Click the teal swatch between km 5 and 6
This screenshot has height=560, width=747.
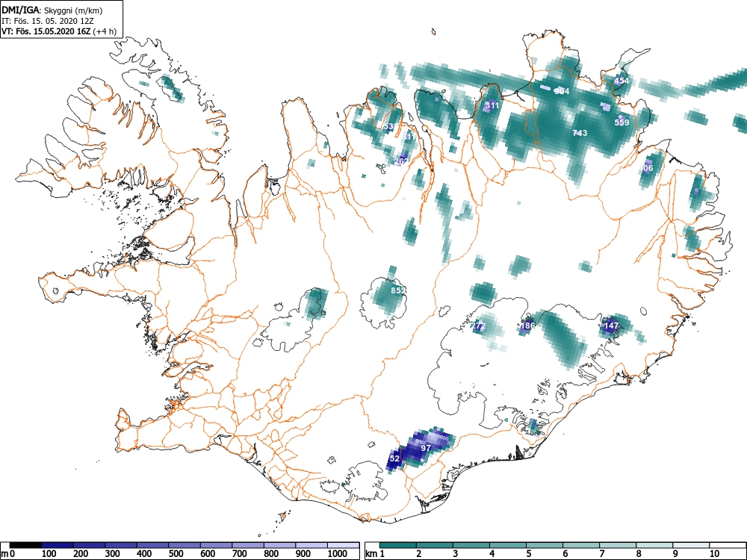[x=545, y=545]
